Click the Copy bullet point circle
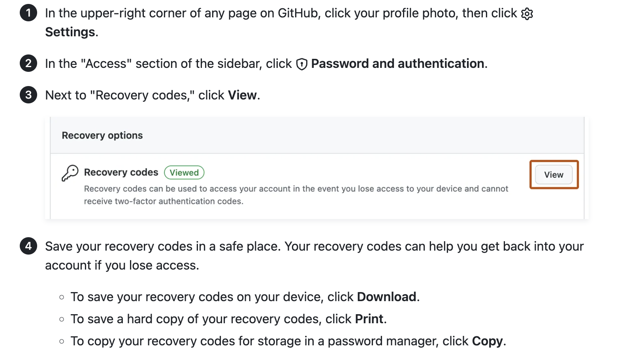 click(x=62, y=341)
